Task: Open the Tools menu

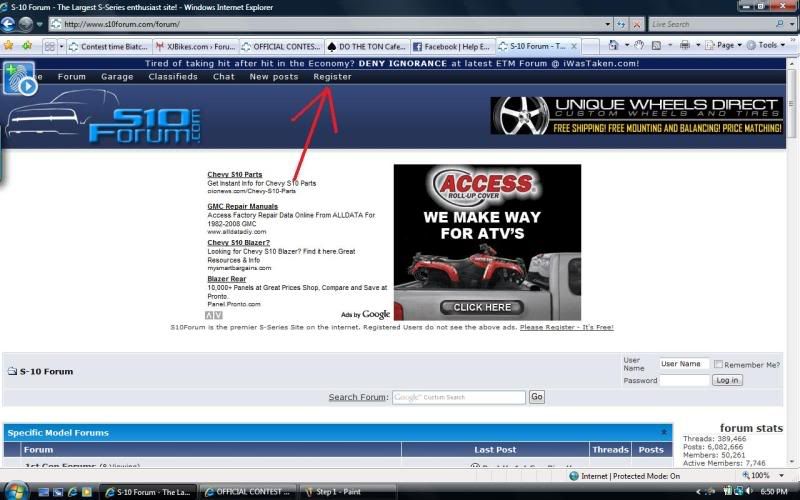Action: pyautogui.click(x=766, y=45)
